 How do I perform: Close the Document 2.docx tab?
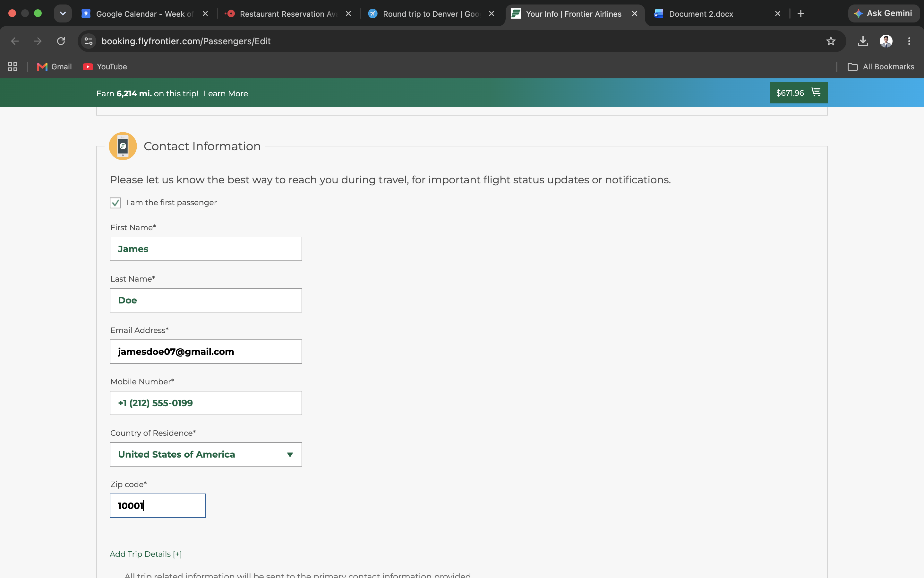[777, 14]
